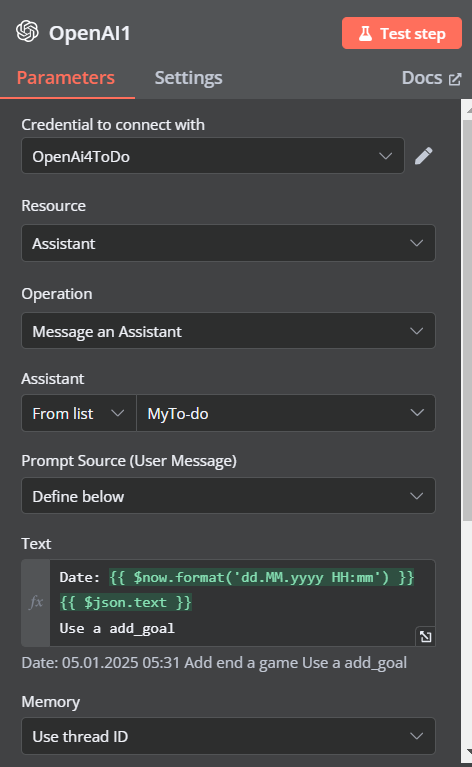Run the Test step button
This screenshot has width=472, height=767.
tap(402, 33)
